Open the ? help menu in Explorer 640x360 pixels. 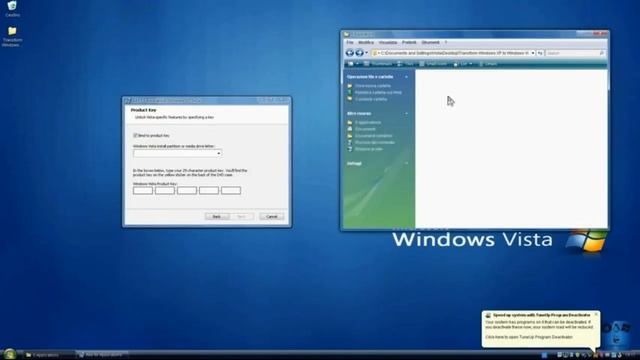(446, 42)
